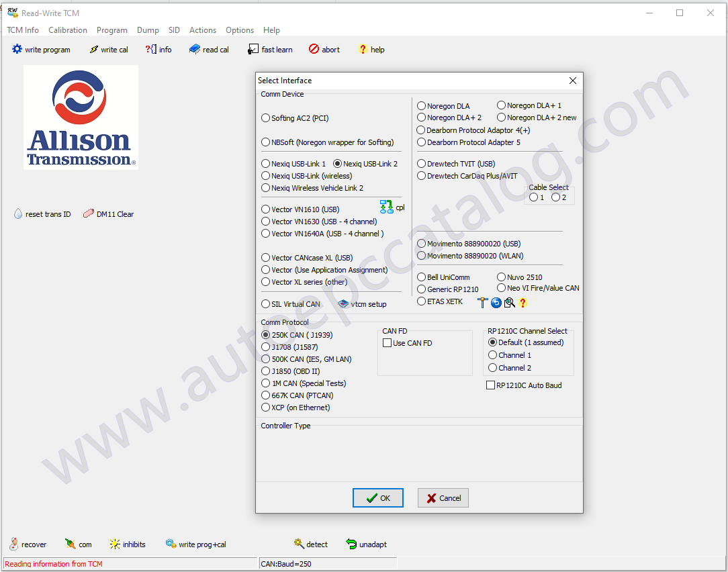
Task: Click the com plug icon
Action: tap(71, 544)
